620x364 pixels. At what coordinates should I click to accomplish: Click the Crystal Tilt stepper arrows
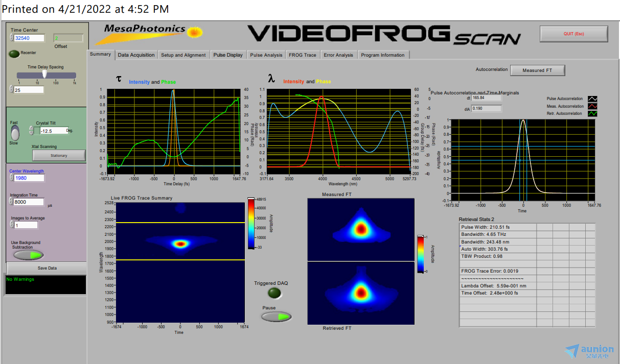tap(32, 131)
